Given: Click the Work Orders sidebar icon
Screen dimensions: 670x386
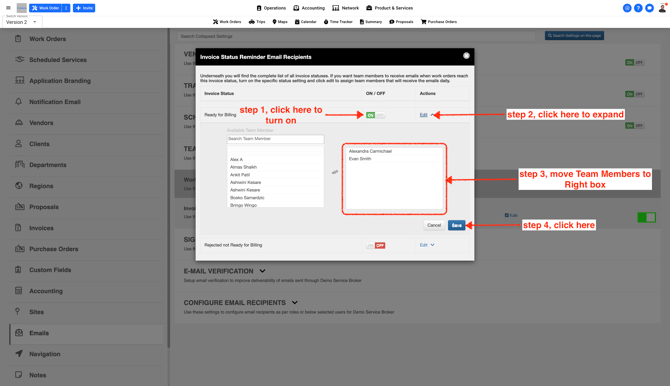Looking at the screenshot, I should (x=18, y=38).
